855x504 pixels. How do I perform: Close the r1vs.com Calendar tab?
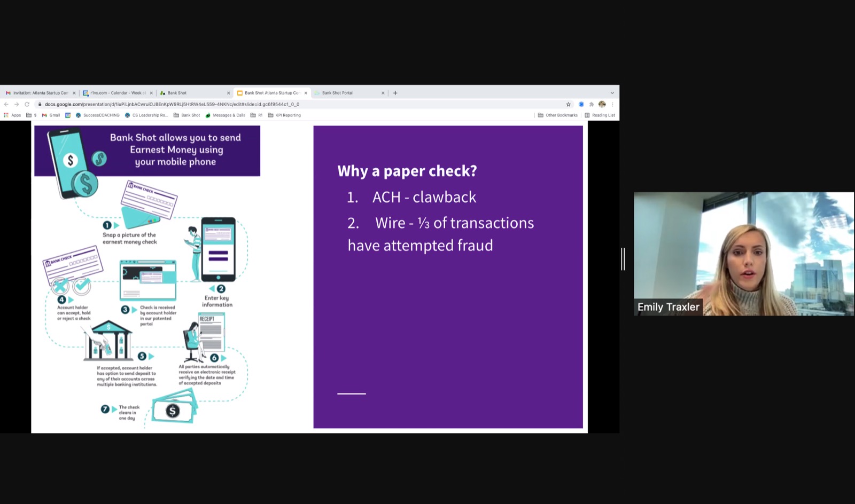pyautogui.click(x=151, y=93)
